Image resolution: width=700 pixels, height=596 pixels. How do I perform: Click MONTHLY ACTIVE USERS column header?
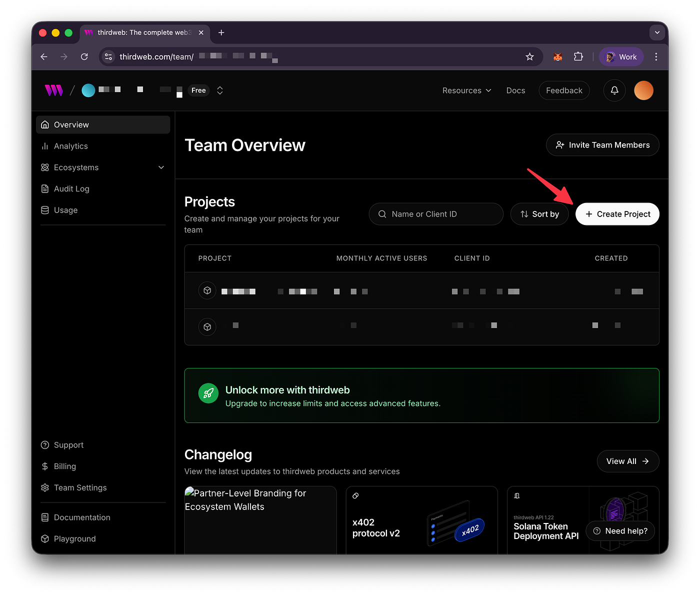click(x=381, y=258)
